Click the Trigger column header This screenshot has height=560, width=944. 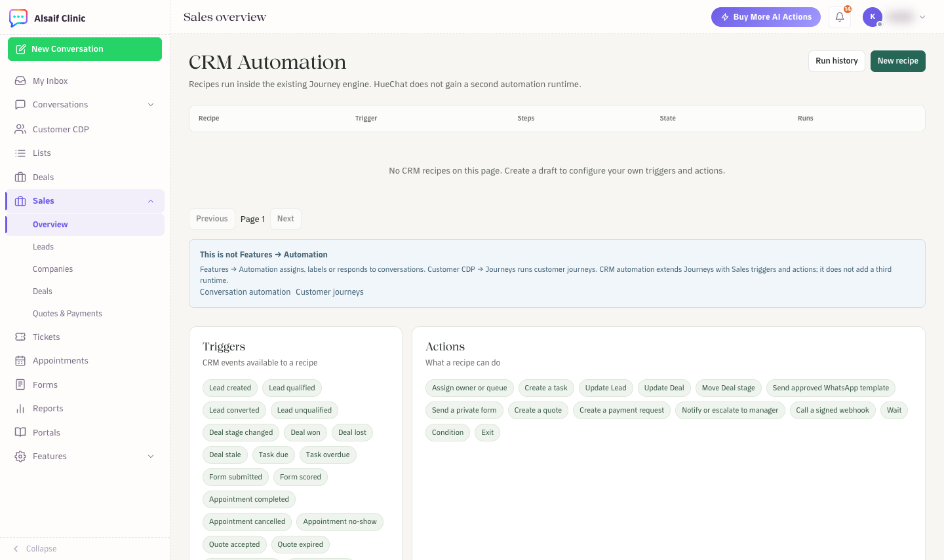pos(366,119)
